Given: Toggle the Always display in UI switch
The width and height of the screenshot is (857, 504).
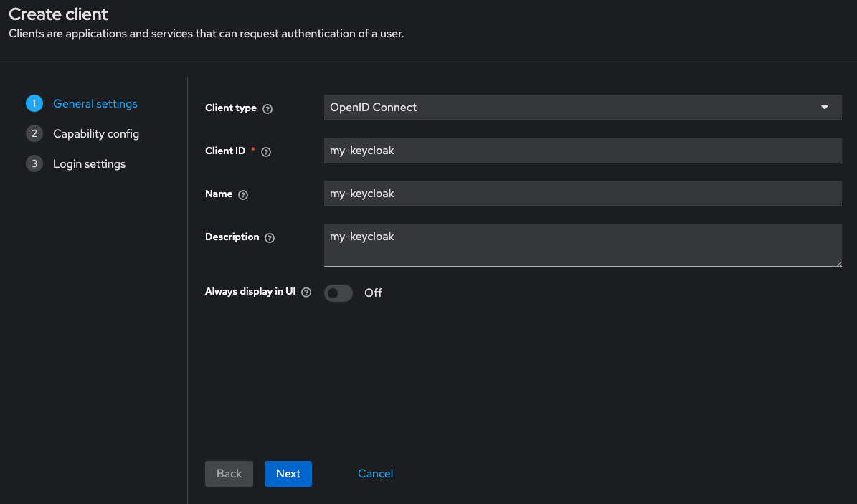Looking at the screenshot, I should (x=338, y=293).
